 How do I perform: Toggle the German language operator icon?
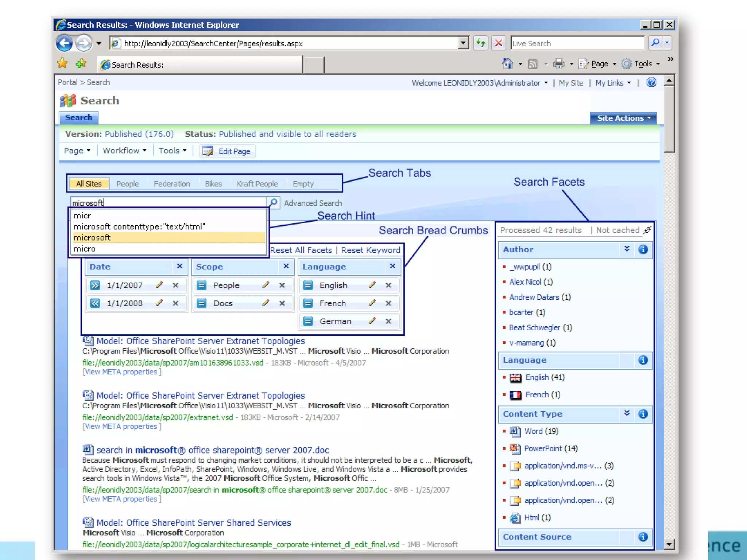(308, 321)
